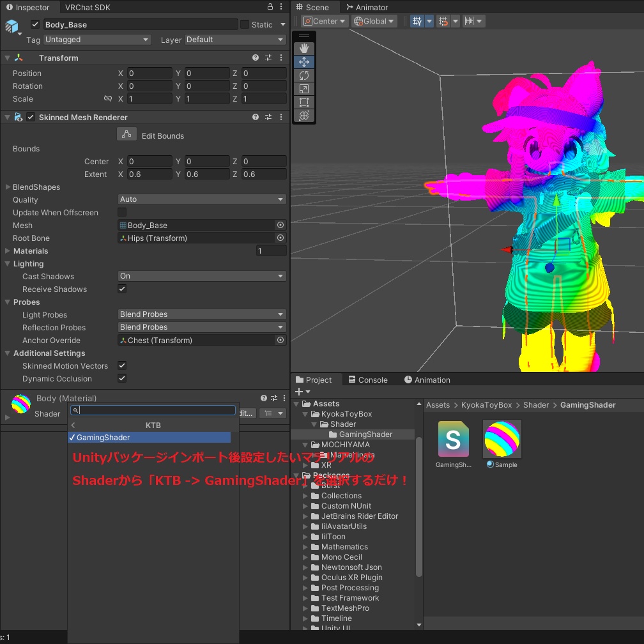Open Skinned Mesh Renderer context menu

tap(281, 118)
